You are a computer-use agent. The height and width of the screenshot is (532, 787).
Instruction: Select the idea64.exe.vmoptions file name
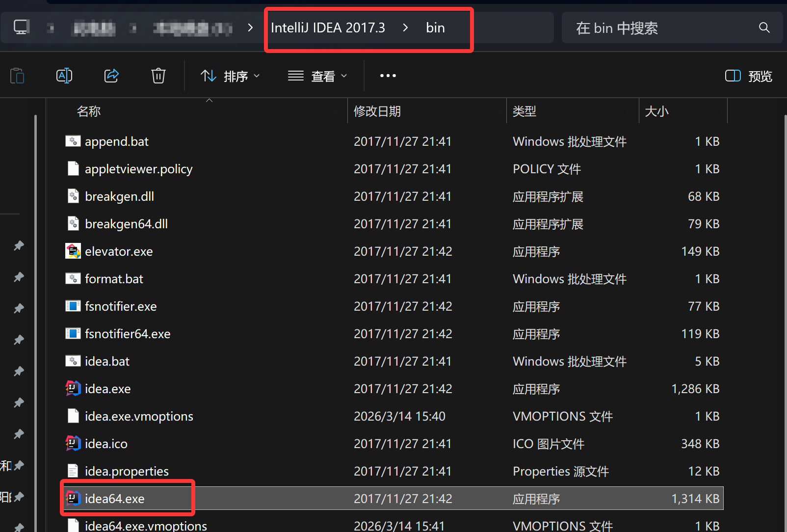click(x=146, y=526)
